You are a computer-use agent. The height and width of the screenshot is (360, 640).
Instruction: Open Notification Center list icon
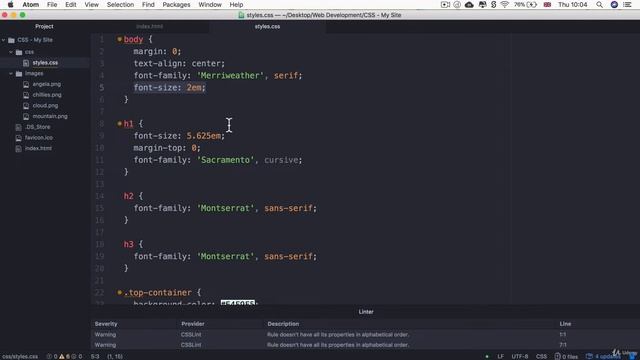(627, 4)
